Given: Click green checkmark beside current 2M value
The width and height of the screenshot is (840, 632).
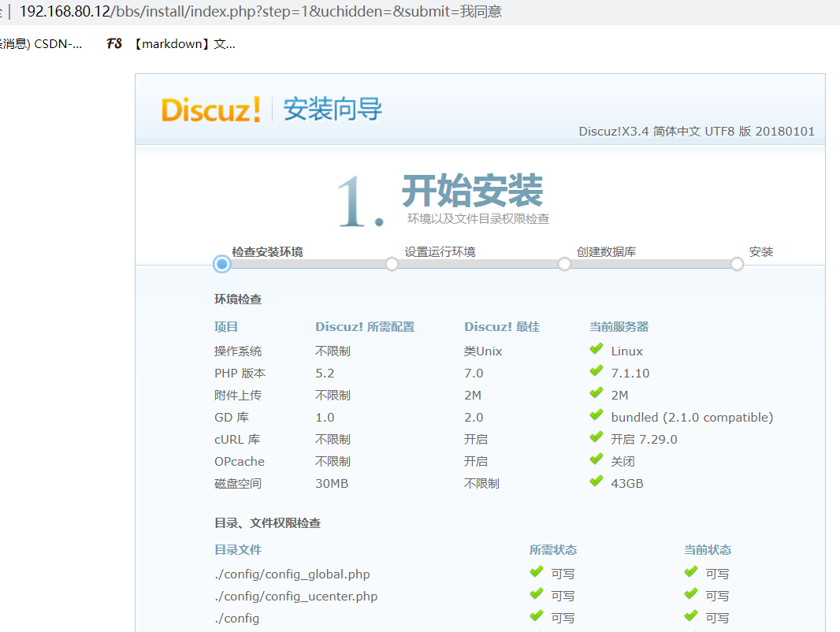Looking at the screenshot, I should point(597,393).
